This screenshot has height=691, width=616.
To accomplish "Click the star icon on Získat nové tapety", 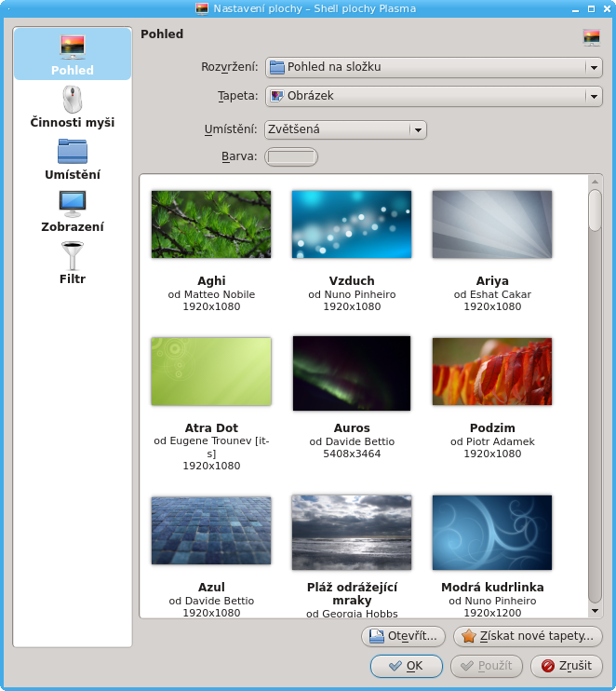I will (x=468, y=636).
